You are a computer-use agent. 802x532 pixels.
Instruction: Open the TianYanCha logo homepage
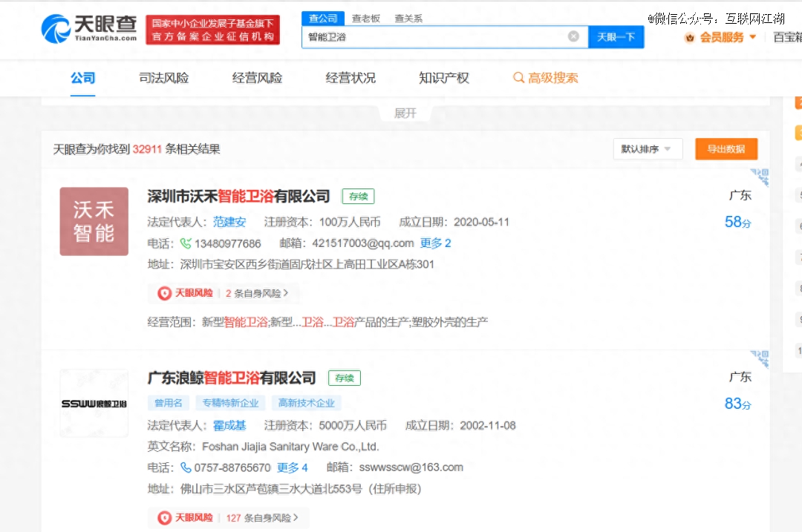pos(89,29)
